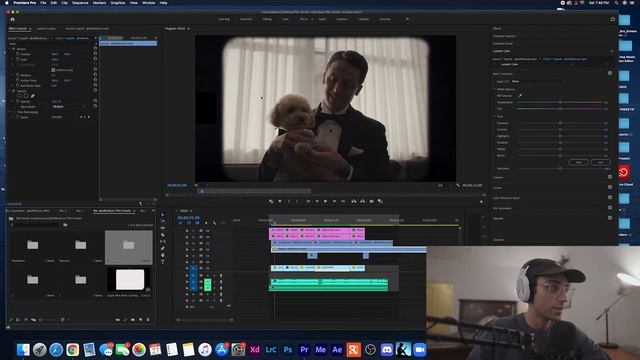Toggle the Opacity animation stopwatch
640x360 pixels.
(18, 101)
